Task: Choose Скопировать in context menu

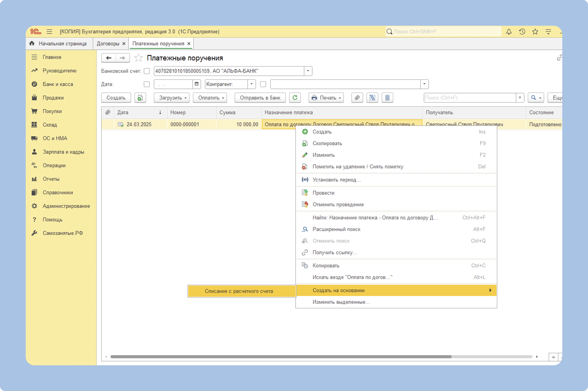Action: 396,143
